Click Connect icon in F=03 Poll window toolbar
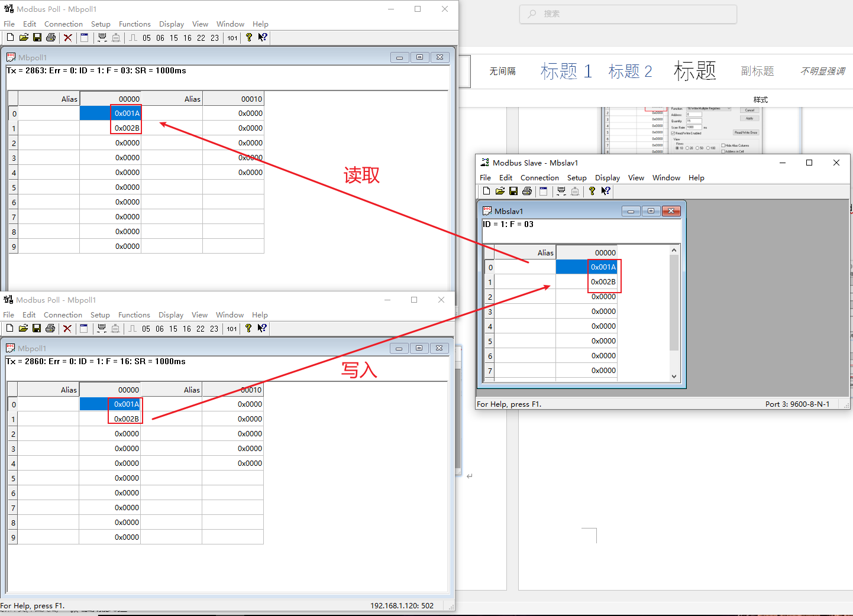The image size is (853, 616). 102,37
